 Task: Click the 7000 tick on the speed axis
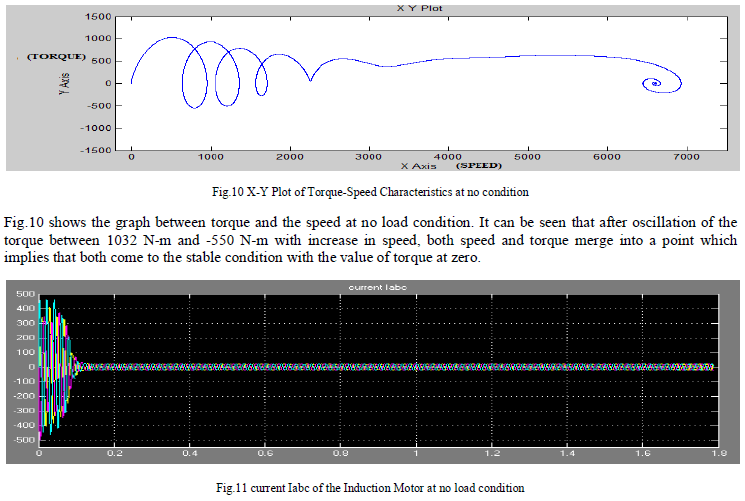(x=686, y=157)
